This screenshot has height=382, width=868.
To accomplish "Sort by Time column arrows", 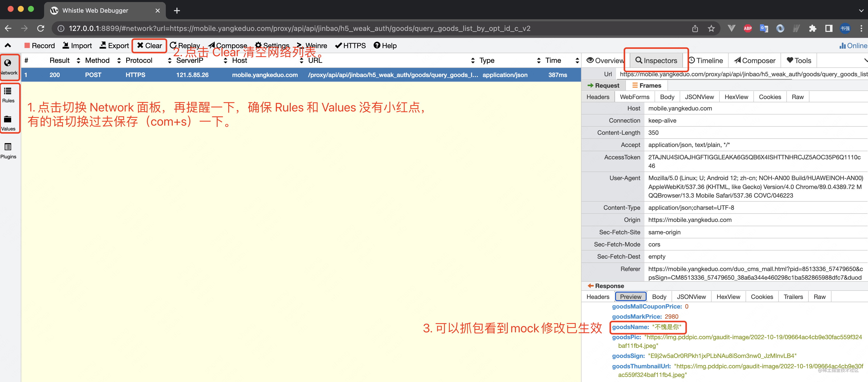I will click(577, 61).
